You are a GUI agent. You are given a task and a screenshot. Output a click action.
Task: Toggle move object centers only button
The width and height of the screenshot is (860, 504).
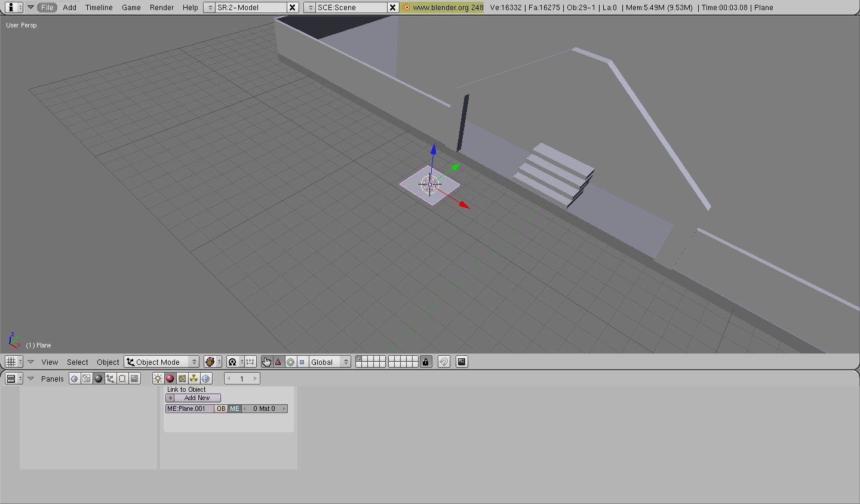pyautogui.click(x=250, y=362)
